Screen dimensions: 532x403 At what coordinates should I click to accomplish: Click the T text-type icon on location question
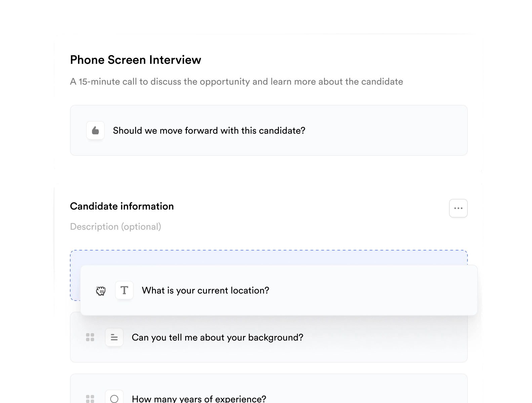[124, 290]
